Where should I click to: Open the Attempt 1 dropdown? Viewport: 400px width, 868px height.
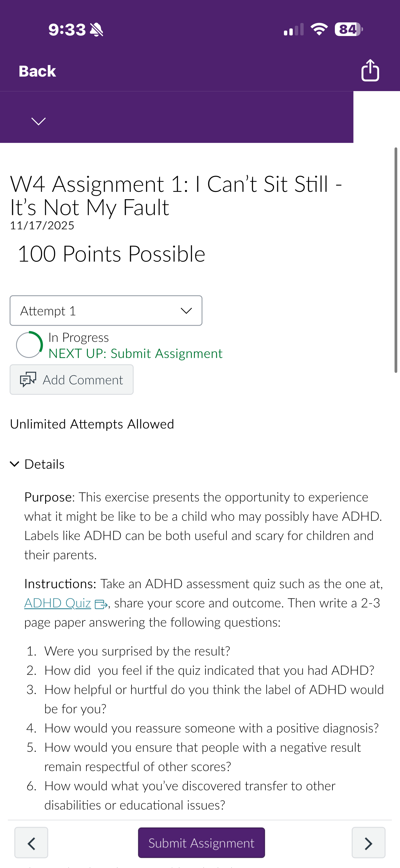pos(106,311)
